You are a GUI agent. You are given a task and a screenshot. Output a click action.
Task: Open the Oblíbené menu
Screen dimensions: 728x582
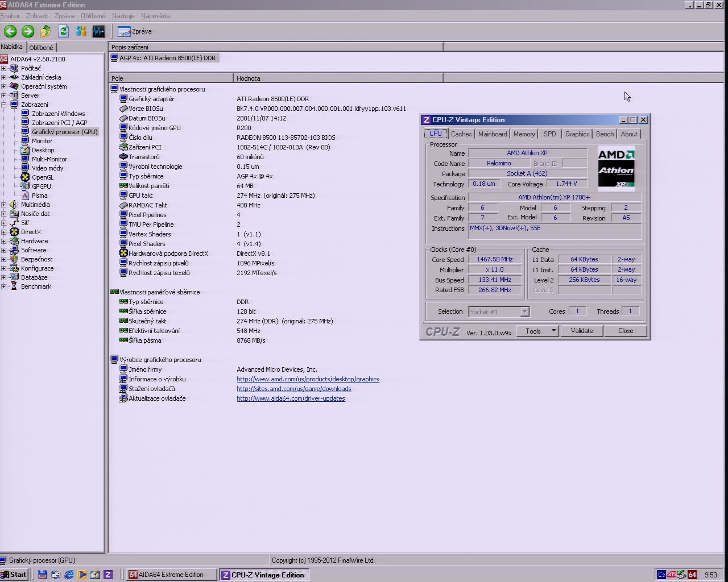(x=93, y=16)
